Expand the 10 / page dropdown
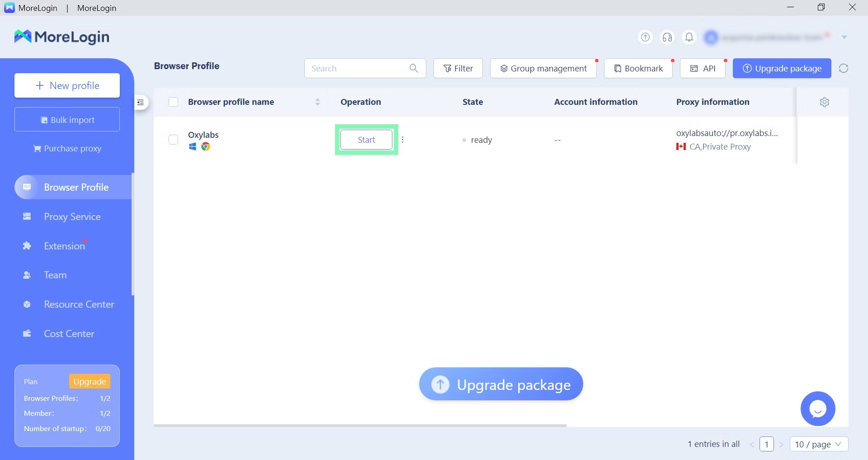 pyautogui.click(x=819, y=444)
